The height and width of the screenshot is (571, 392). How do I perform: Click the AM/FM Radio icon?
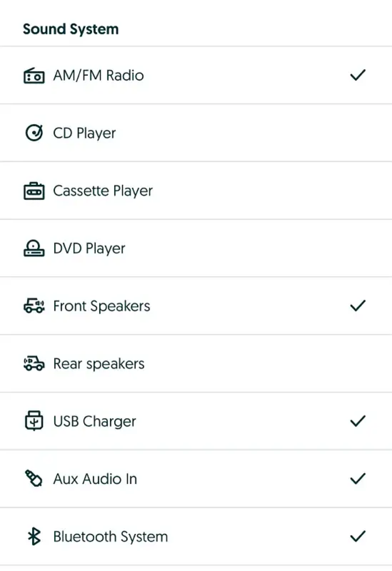click(x=34, y=75)
